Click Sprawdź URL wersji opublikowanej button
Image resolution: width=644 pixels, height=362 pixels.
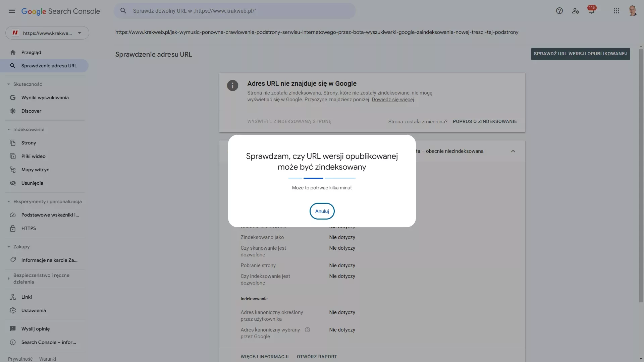coord(581,54)
